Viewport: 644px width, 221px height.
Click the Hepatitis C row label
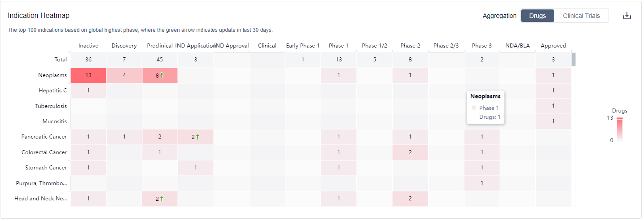point(53,91)
